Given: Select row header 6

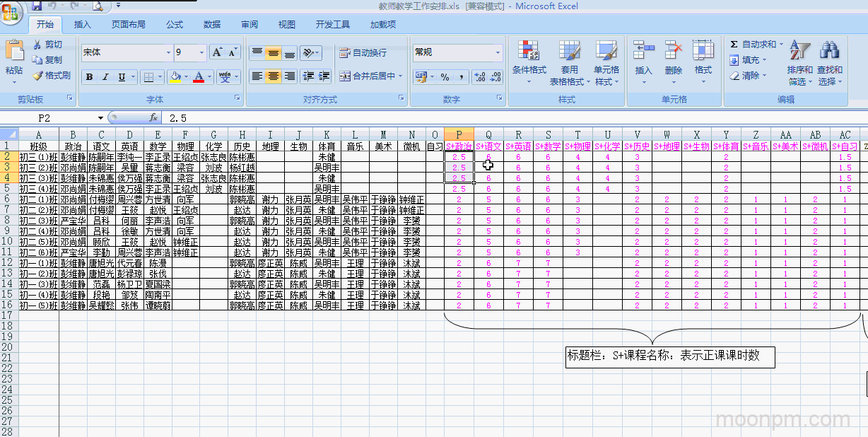Looking at the screenshot, I should click(8, 199).
